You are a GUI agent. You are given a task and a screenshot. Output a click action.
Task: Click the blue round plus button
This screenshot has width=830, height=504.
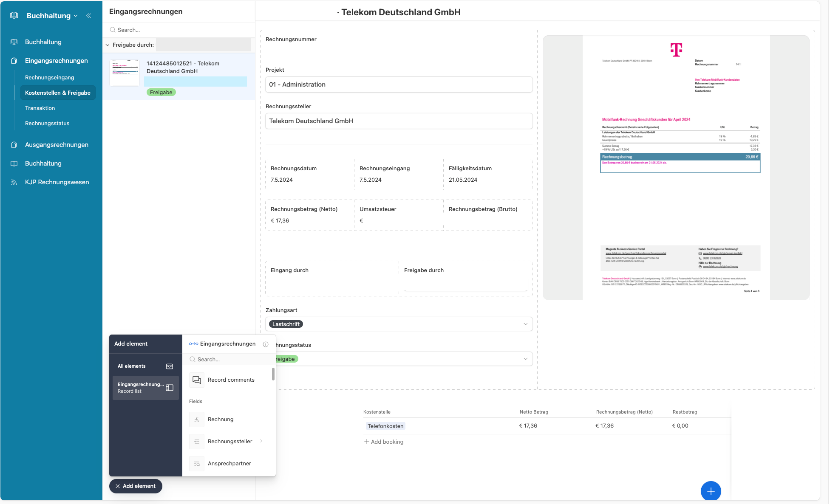point(711,491)
